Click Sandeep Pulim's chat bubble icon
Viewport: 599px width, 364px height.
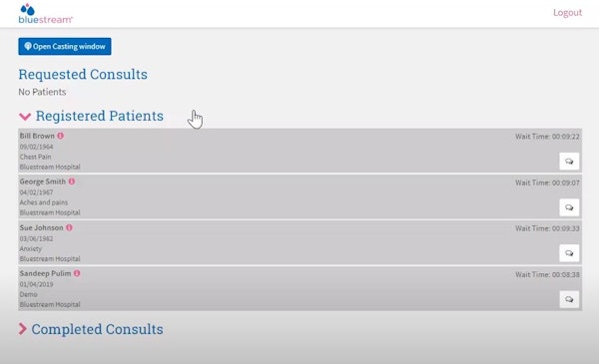click(569, 299)
